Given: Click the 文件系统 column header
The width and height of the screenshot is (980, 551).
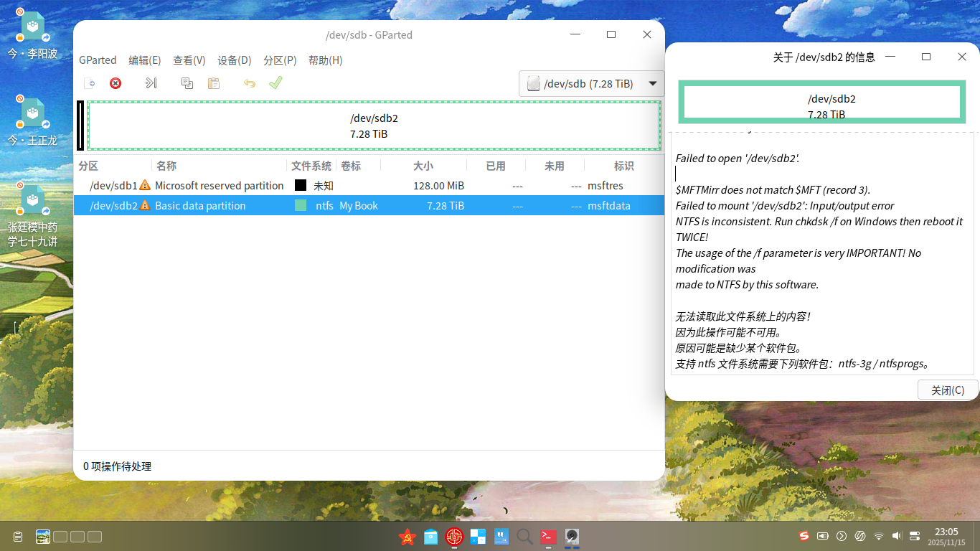Looking at the screenshot, I should [311, 166].
